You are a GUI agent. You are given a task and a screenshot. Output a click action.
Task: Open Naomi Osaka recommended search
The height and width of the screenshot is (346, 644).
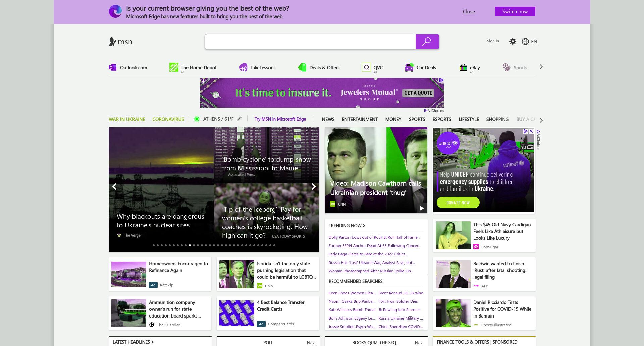[x=352, y=301]
